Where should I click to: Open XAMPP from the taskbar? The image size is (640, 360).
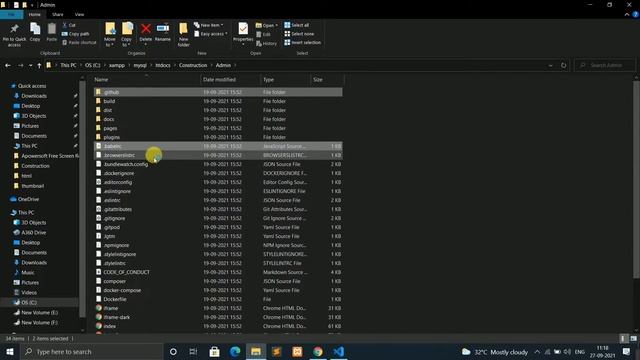pyautogui.click(x=297, y=351)
